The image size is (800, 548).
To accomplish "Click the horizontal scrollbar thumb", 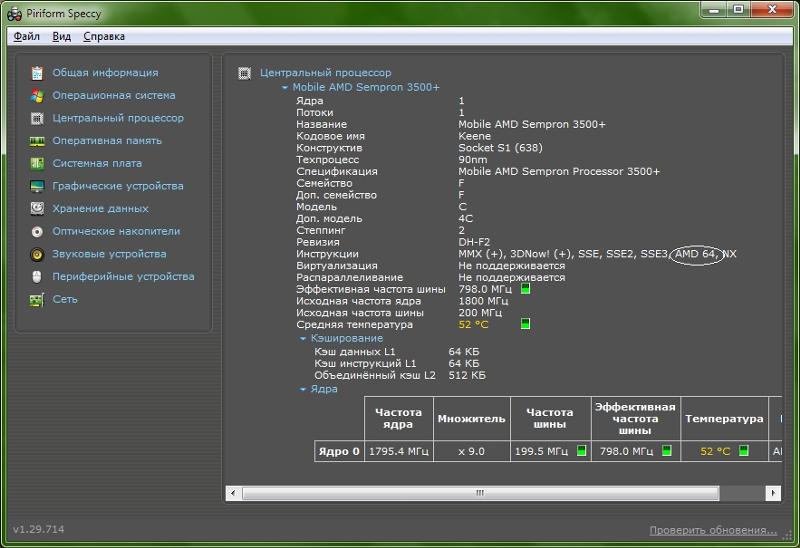I will click(x=480, y=493).
